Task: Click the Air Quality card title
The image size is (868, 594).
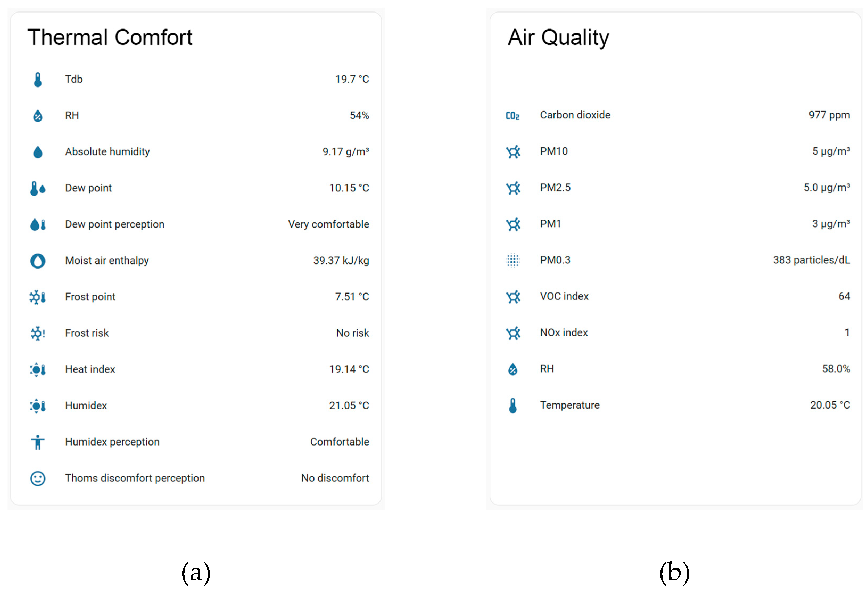Action: click(x=558, y=37)
